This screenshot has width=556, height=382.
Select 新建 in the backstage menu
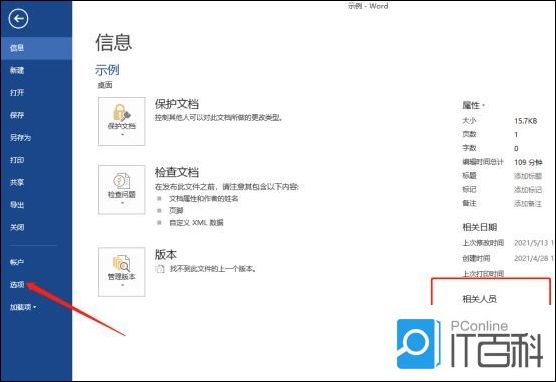point(17,70)
